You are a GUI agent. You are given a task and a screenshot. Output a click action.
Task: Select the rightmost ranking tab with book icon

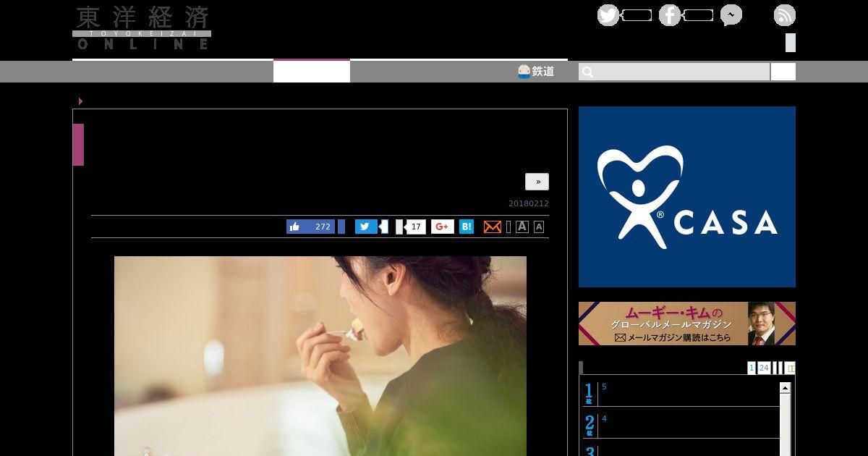[x=790, y=368]
